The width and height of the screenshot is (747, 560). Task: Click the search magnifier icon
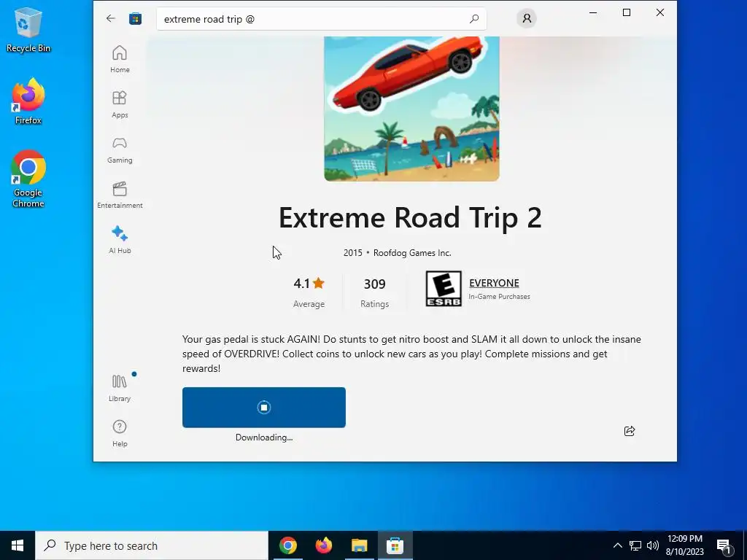[474, 19]
